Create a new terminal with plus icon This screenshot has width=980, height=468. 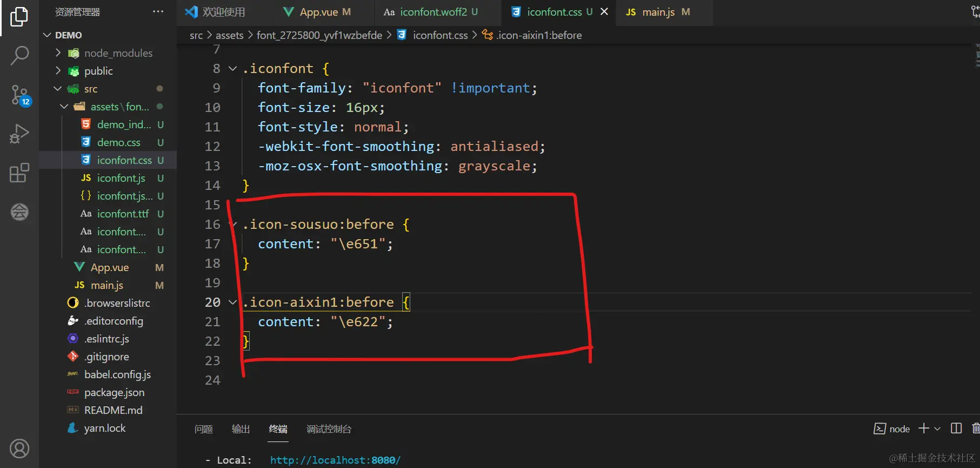(x=924, y=429)
